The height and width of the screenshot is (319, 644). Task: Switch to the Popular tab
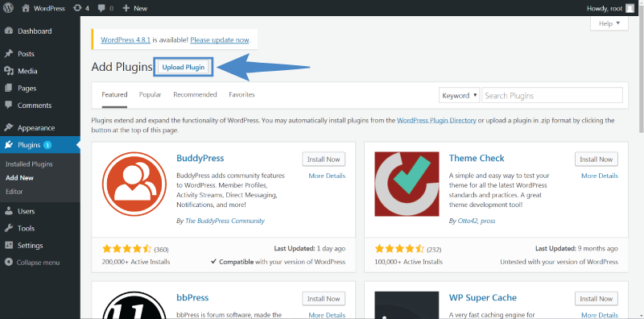(x=150, y=94)
